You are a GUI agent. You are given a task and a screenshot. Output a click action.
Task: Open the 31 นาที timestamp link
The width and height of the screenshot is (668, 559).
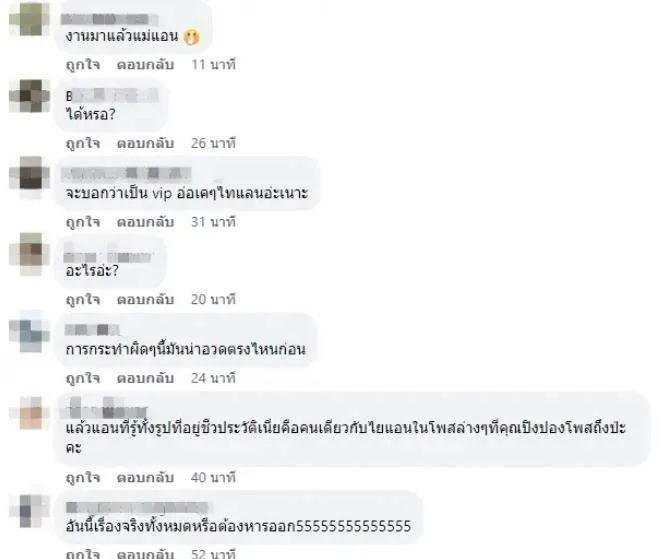point(213,222)
